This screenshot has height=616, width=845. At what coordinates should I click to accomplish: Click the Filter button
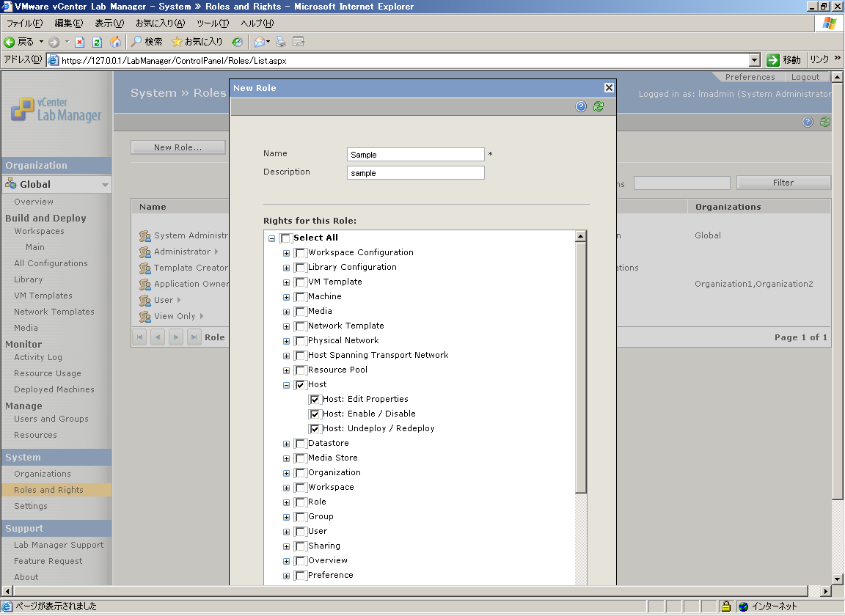click(x=783, y=183)
